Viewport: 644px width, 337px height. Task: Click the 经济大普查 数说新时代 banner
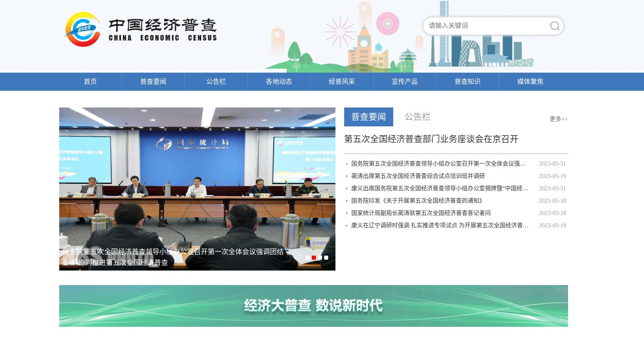(313, 306)
